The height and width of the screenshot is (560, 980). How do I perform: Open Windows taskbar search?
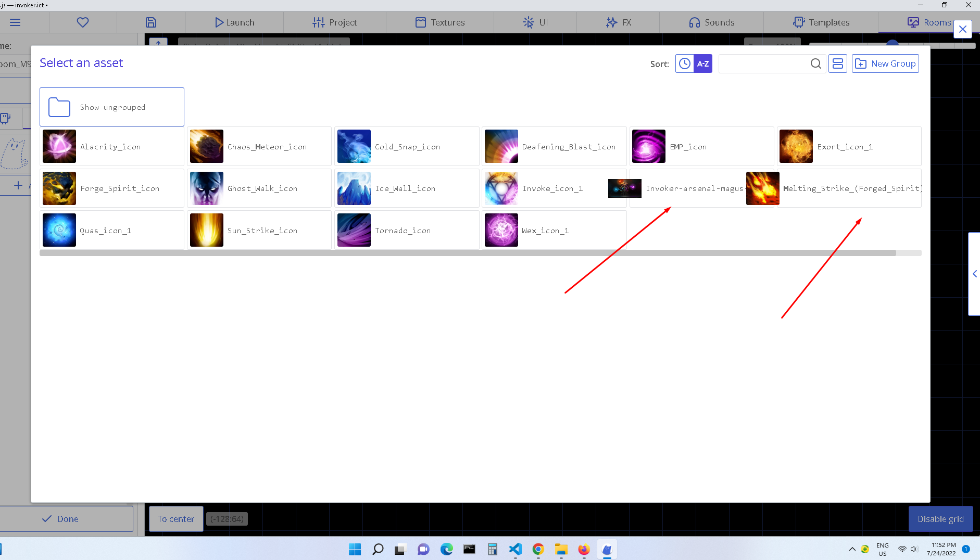pyautogui.click(x=378, y=549)
